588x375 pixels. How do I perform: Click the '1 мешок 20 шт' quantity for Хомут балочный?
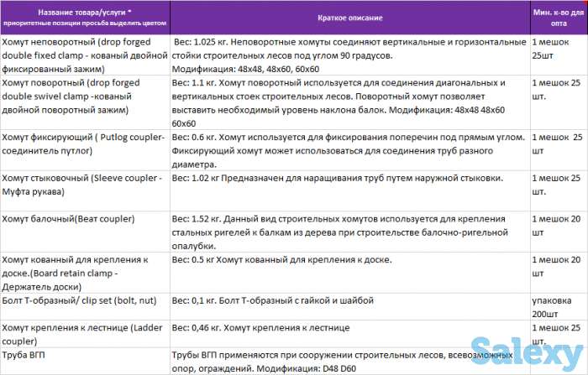click(558, 227)
